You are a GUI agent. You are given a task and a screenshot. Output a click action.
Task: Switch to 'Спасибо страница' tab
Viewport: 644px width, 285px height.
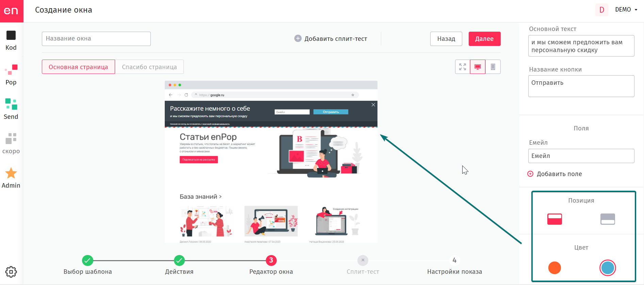click(x=149, y=67)
